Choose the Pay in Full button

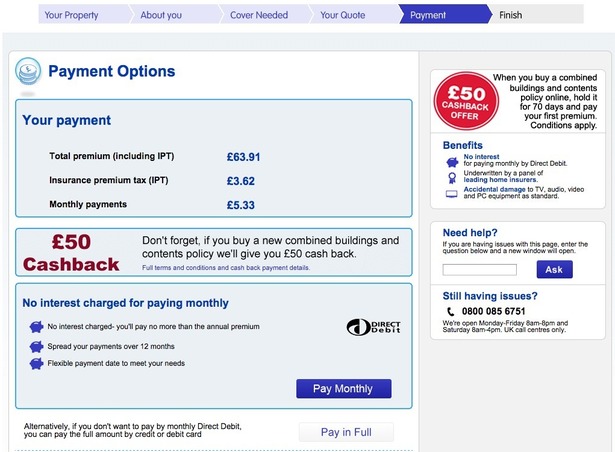tap(346, 432)
